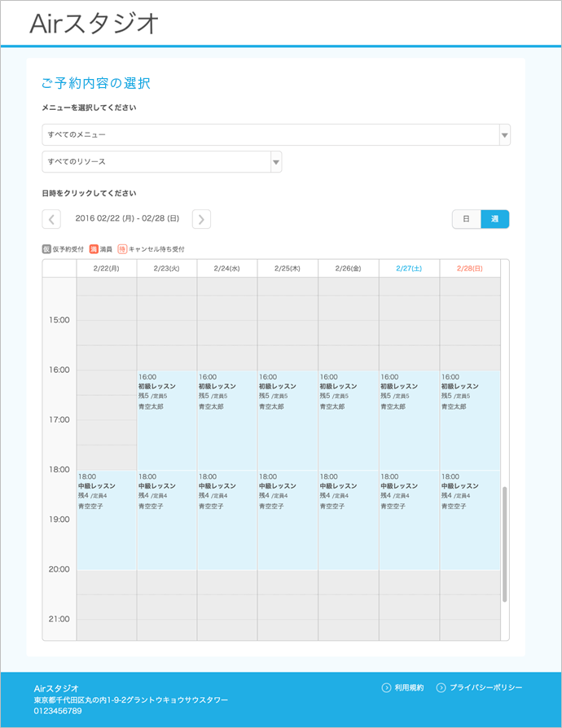The image size is (562, 728).
Task: Click the 19:00 time label
Action: pos(59,519)
